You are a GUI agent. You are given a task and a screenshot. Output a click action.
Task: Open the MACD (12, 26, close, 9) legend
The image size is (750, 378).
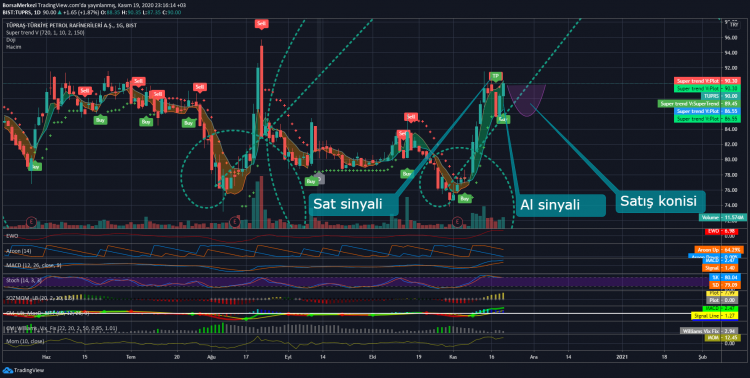(x=33, y=265)
